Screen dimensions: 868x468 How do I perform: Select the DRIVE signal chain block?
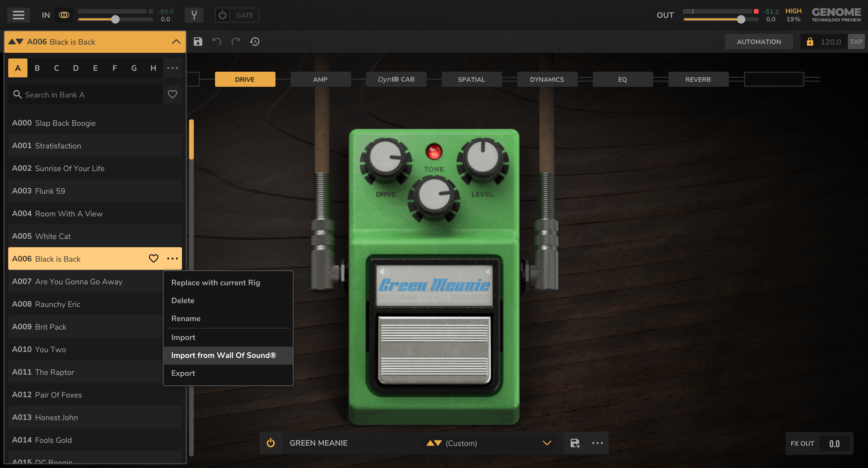(x=245, y=80)
